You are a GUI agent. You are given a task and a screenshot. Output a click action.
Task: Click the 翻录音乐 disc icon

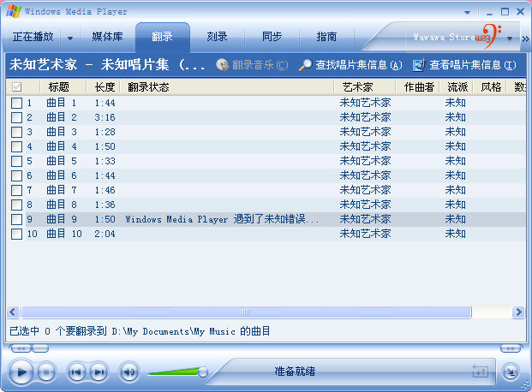click(x=223, y=65)
